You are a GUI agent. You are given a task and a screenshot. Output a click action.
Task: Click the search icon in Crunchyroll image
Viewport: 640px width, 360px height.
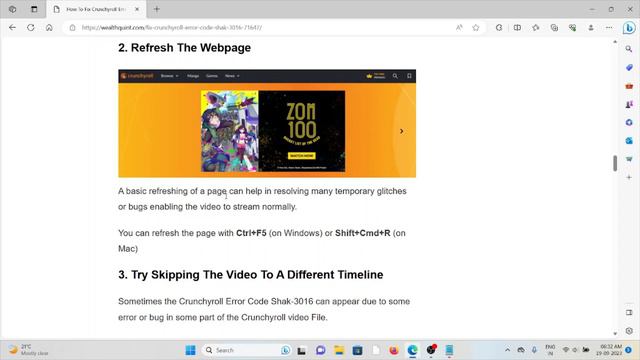[x=395, y=76]
